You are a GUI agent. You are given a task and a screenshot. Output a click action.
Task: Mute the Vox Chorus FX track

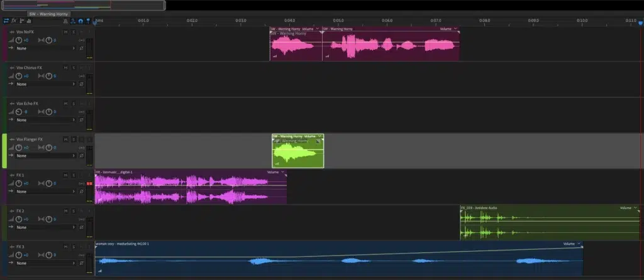click(65, 68)
